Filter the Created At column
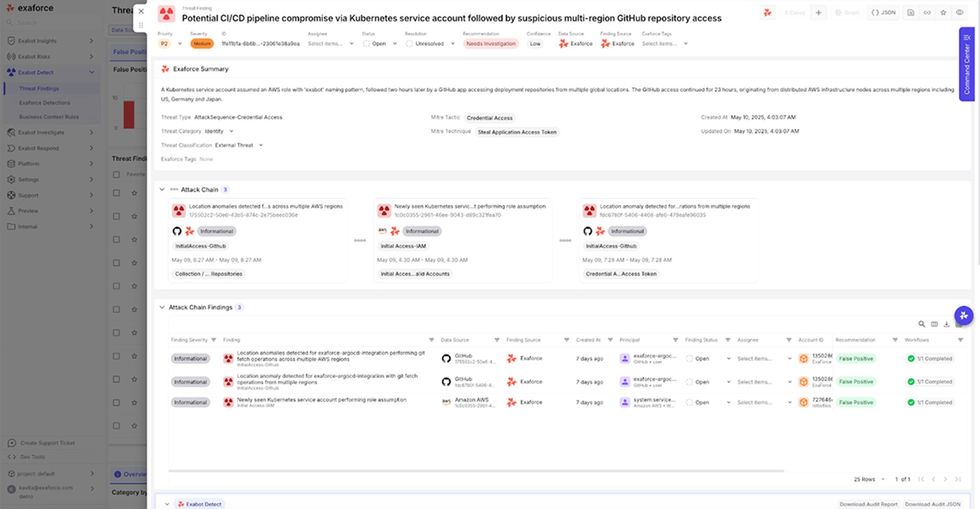Image resolution: width=980 pixels, height=509 pixels. click(610, 340)
